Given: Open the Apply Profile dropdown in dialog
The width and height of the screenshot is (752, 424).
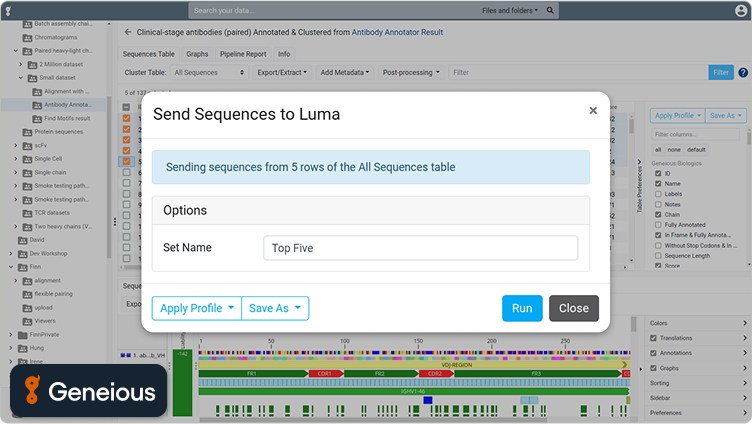Looking at the screenshot, I should click(x=196, y=308).
